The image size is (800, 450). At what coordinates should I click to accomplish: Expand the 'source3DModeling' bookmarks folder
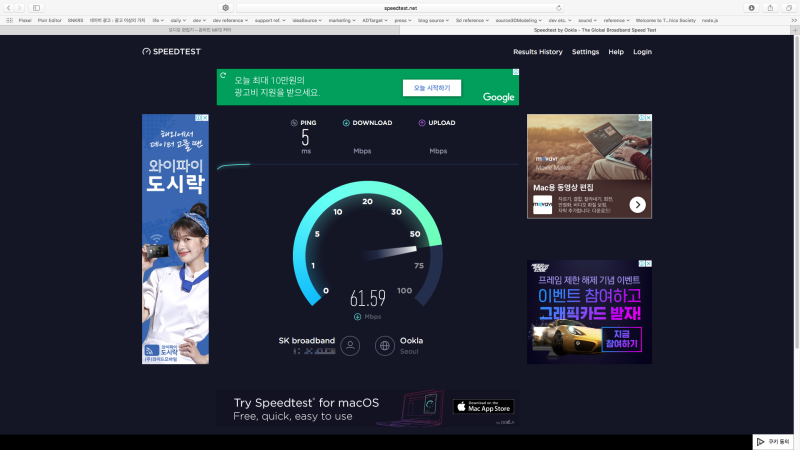[518, 20]
